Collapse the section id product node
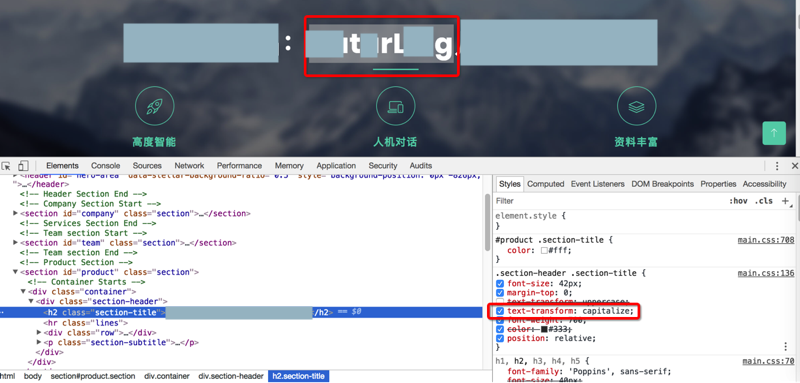 (15, 272)
